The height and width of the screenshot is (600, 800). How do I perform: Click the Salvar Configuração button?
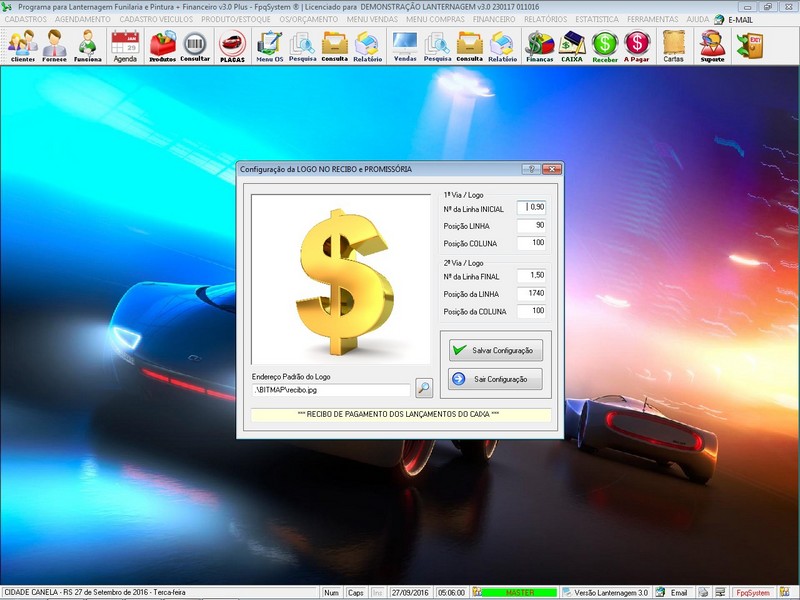point(495,351)
